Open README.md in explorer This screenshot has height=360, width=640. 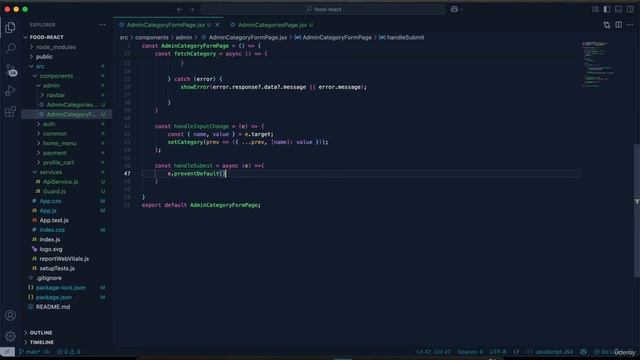point(53,307)
